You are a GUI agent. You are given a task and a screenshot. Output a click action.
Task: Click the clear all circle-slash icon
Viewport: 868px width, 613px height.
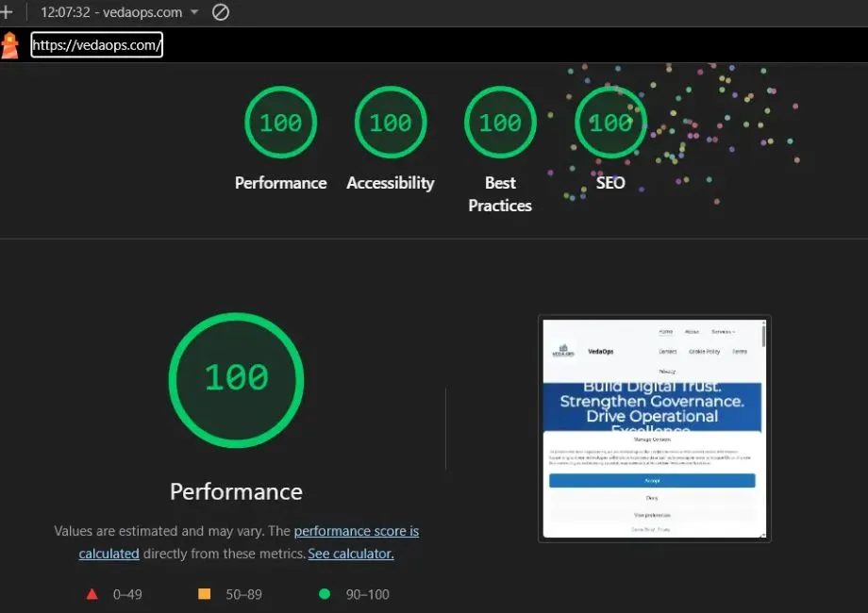221,12
